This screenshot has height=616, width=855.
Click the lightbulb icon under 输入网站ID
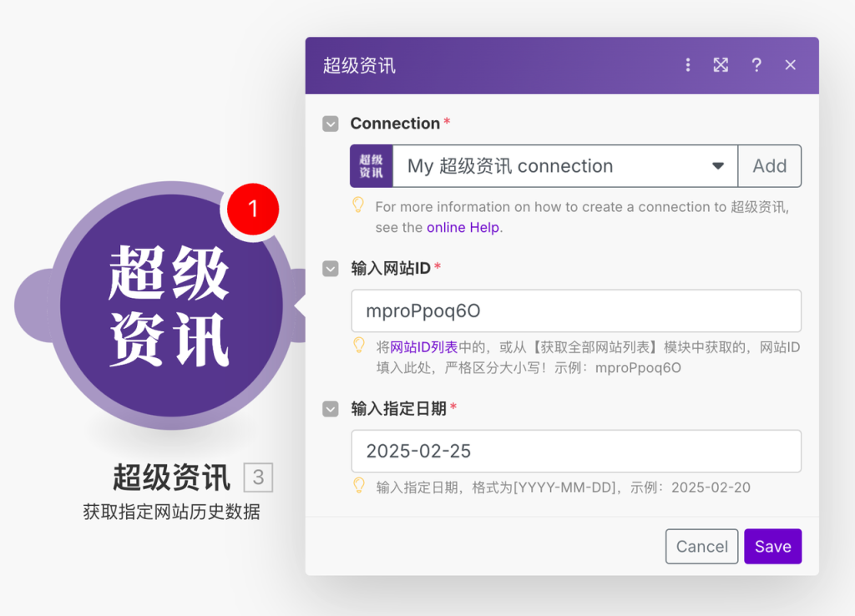point(358,346)
